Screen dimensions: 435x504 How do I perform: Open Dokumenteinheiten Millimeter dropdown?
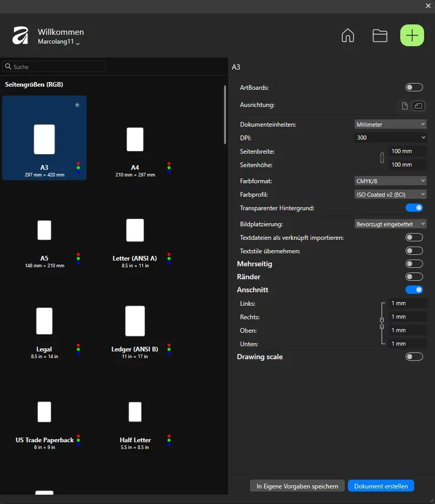pos(390,125)
